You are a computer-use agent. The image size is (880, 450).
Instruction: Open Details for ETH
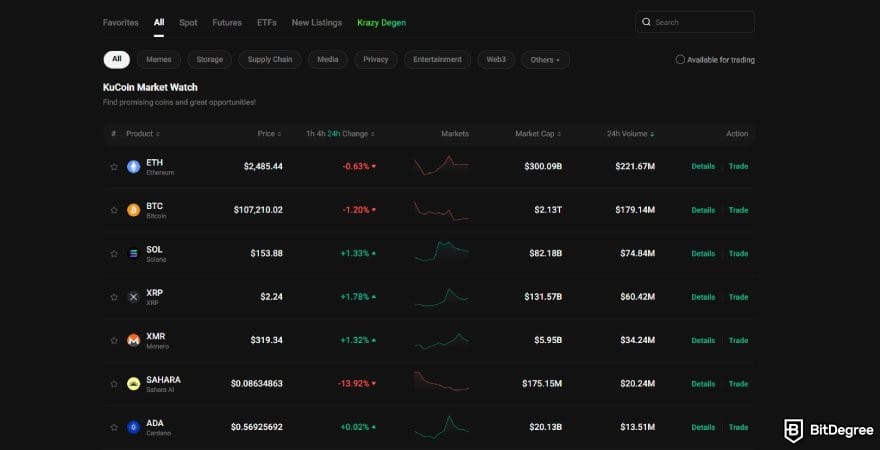click(703, 167)
